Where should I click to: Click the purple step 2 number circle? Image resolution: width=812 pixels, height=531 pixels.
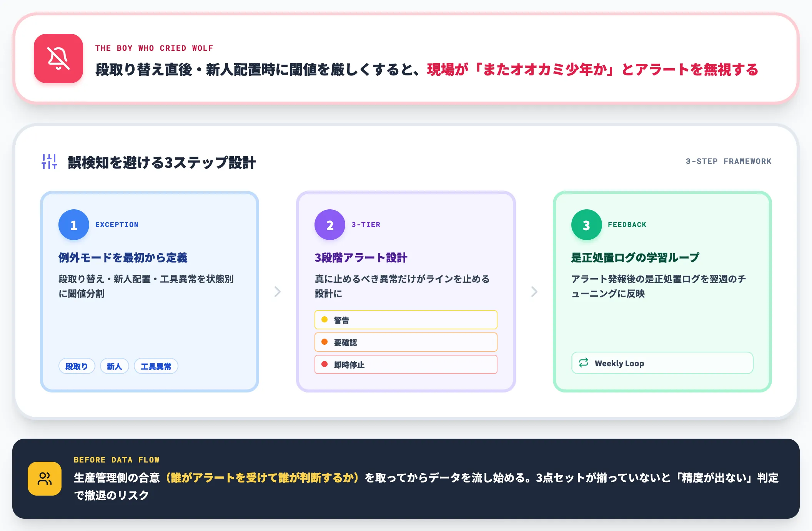click(330, 225)
